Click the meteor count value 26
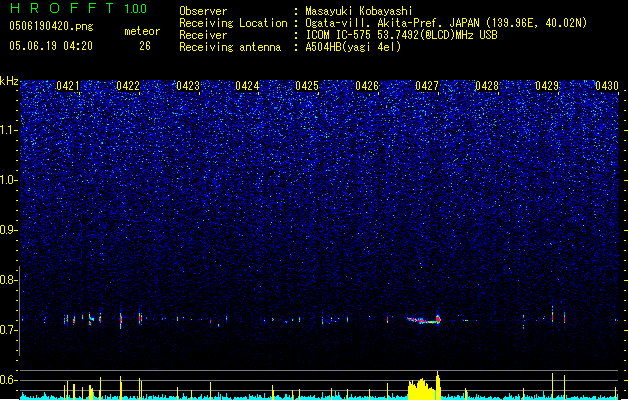The height and width of the screenshot is (400, 629). tap(145, 46)
